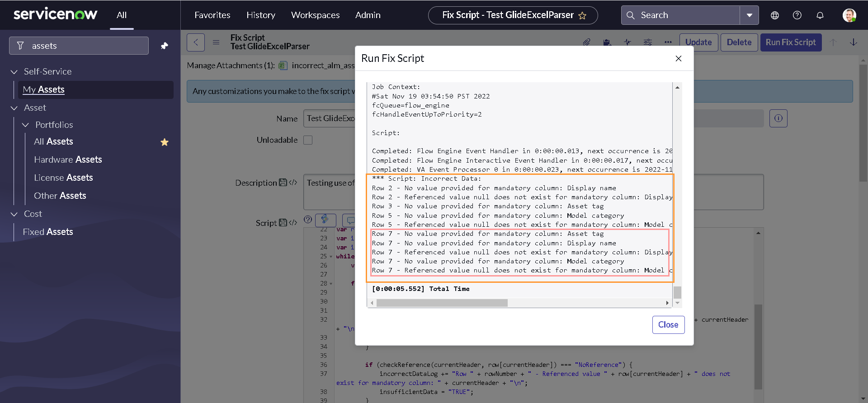
Task: Click the save icon beside Script label
Action: [x=283, y=223]
